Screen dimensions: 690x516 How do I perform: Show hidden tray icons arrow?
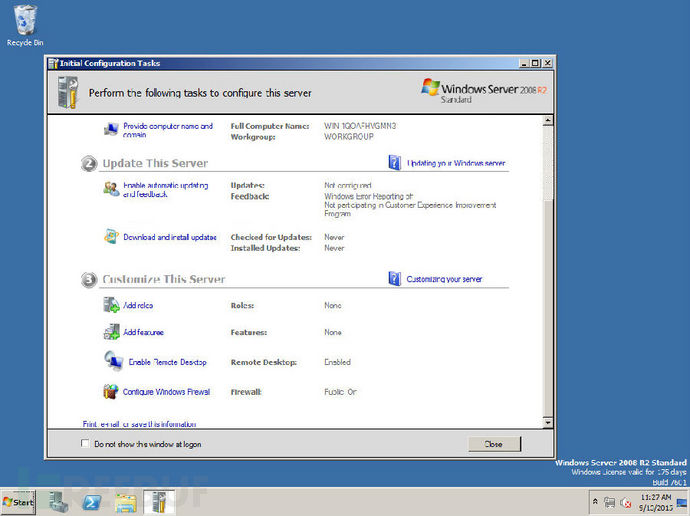click(595, 501)
